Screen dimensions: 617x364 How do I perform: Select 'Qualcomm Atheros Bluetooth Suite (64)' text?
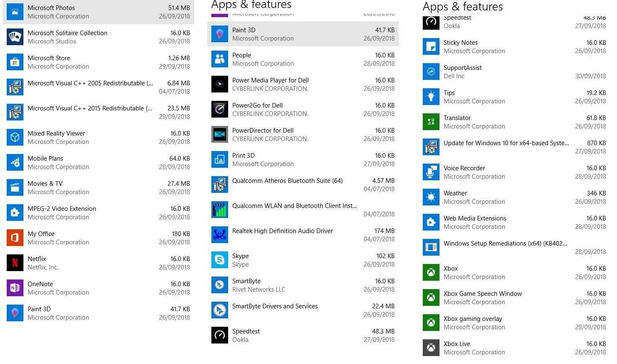click(x=288, y=180)
